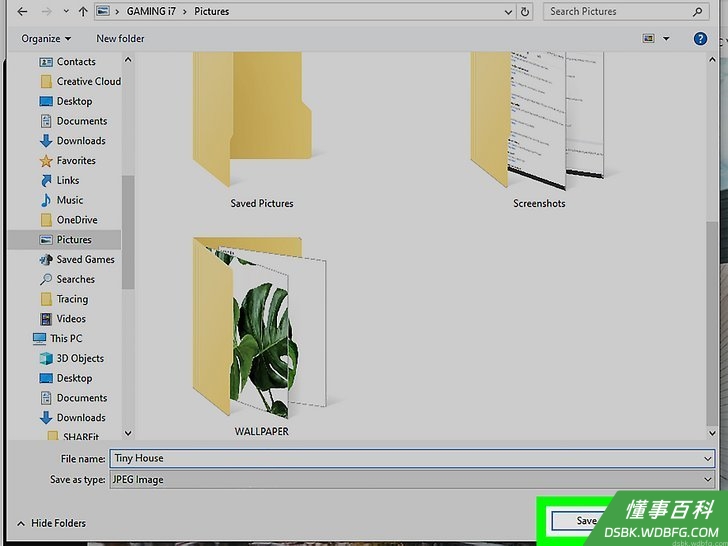Open the Recent locations chevron
Image resolution: width=728 pixels, height=546 pixels.
(66, 12)
